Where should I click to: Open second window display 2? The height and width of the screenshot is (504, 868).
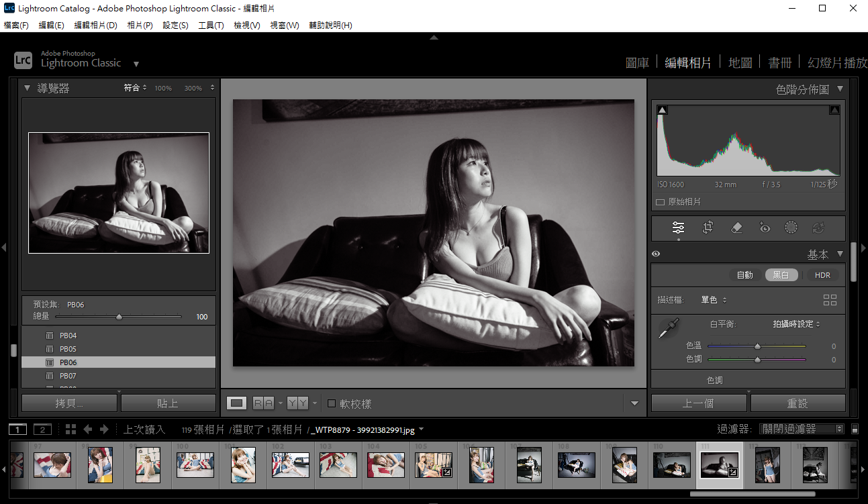coord(42,430)
